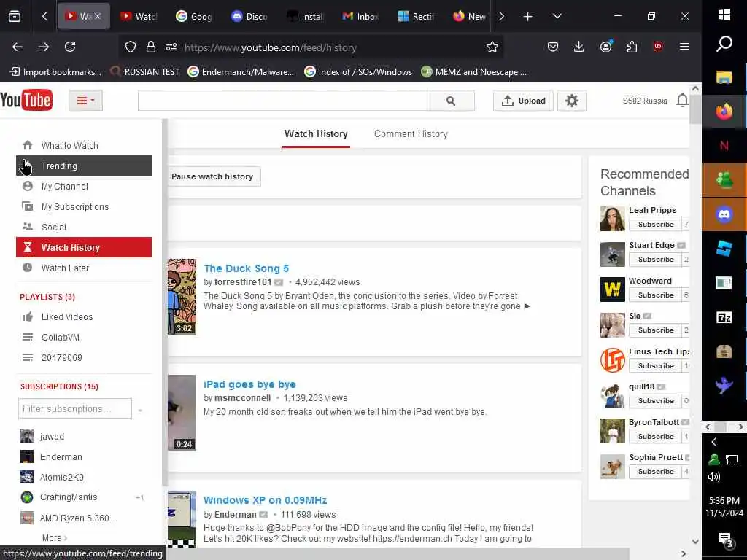The width and height of the screenshot is (747, 560).
Task: Reload the page
Action: (70, 47)
